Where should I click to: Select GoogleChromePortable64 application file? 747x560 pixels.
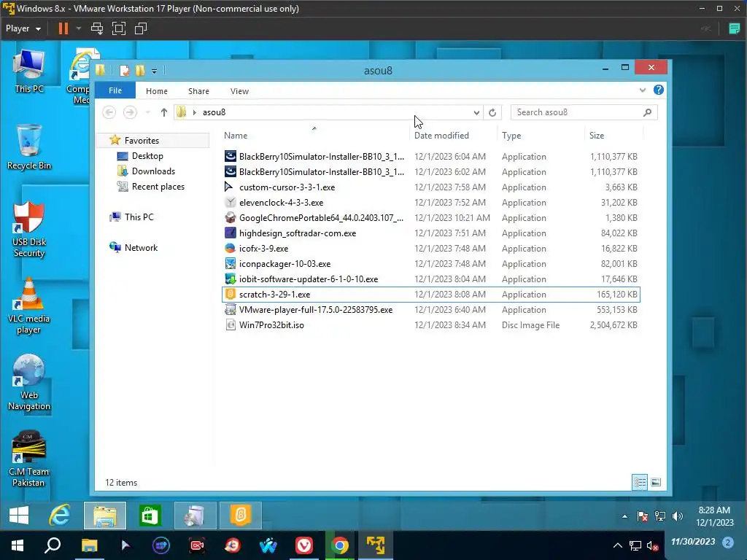[431, 217]
